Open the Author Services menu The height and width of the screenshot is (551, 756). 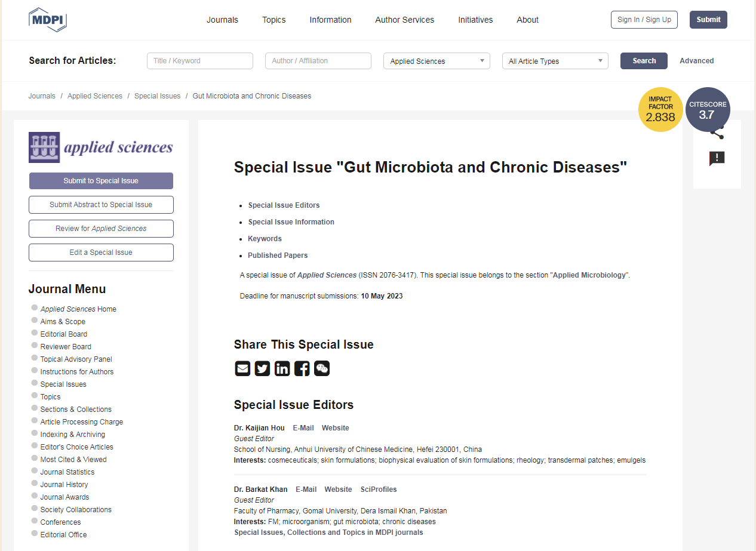coord(404,20)
